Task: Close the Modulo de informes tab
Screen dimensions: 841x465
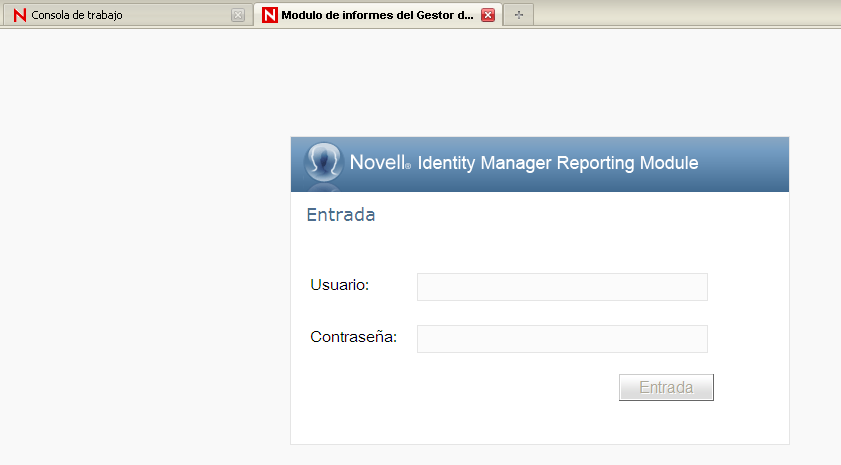Action: click(x=488, y=15)
